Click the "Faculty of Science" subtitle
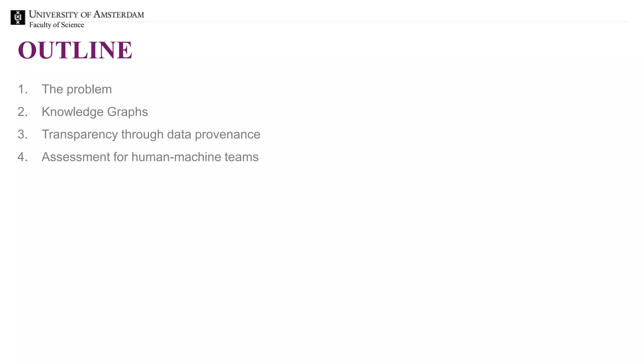Screen dimensions: 644x362 point(57,25)
